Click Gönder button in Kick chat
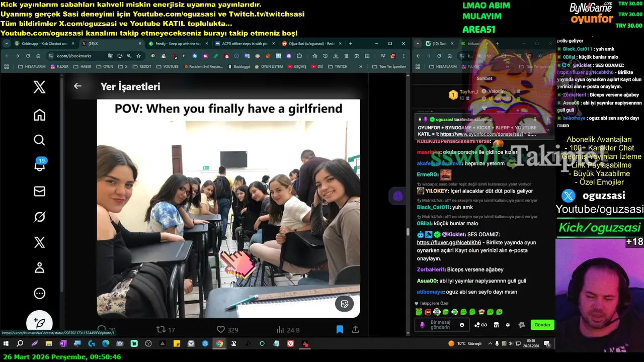Screen dimensions: 644x362 542,325
